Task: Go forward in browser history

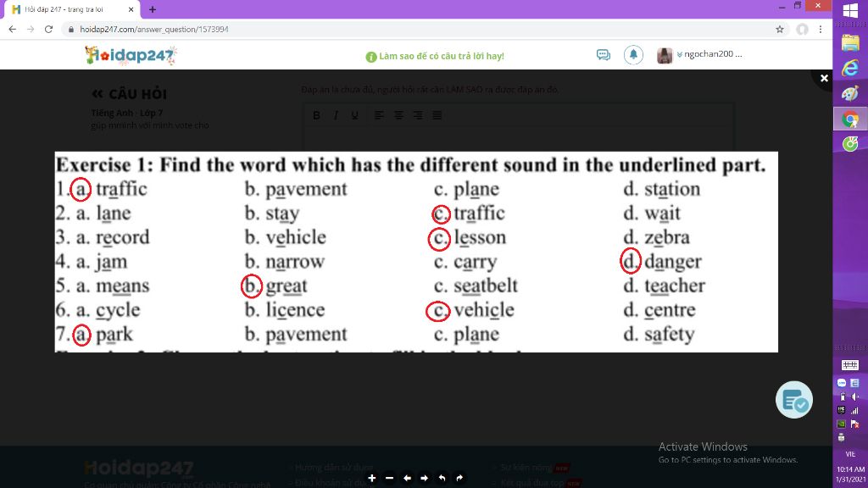Action: (31, 30)
